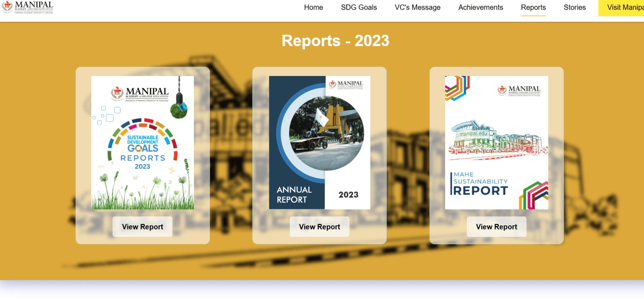This screenshot has height=298, width=644.
Task: Go to the Home menu item
Action: click(x=313, y=7)
